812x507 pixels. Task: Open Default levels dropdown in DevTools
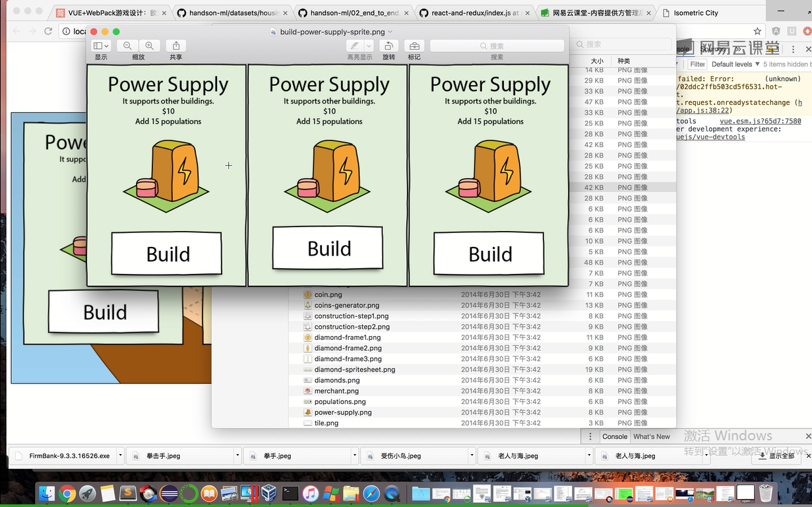coord(735,64)
